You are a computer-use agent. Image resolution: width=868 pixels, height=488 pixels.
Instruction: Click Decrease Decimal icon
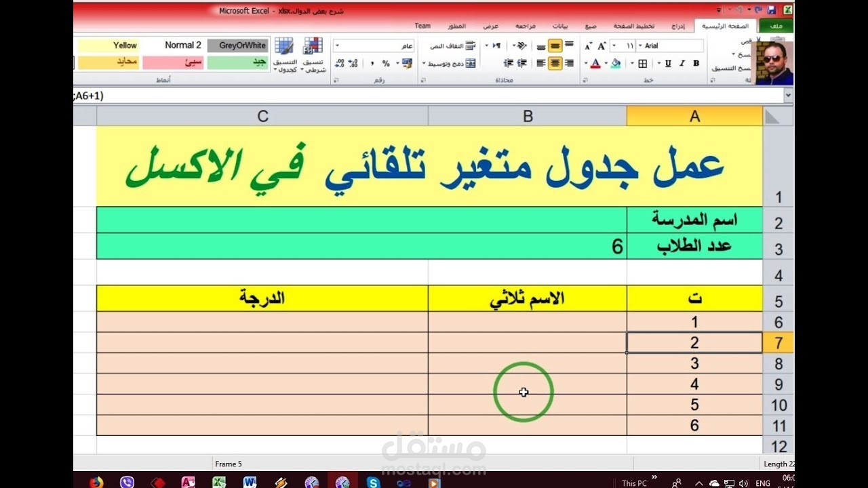pyautogui.click(x=339, y=63)
